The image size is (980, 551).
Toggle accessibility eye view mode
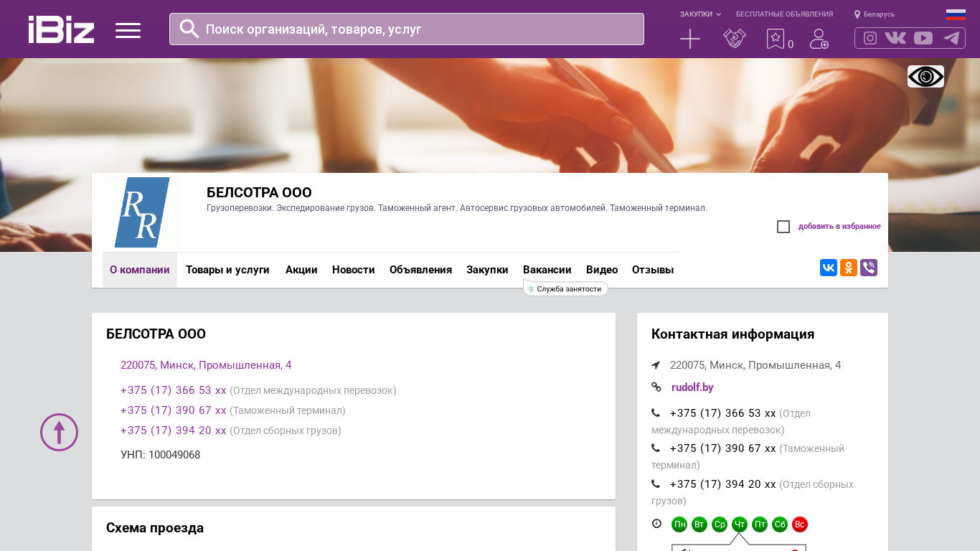pyautogui.click(x=925, y=77)
